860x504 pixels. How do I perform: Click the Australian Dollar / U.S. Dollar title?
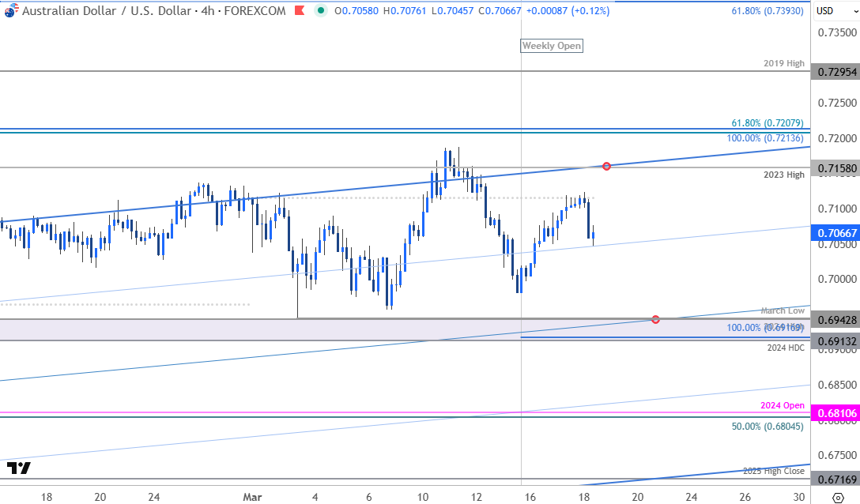coord(107,10)
